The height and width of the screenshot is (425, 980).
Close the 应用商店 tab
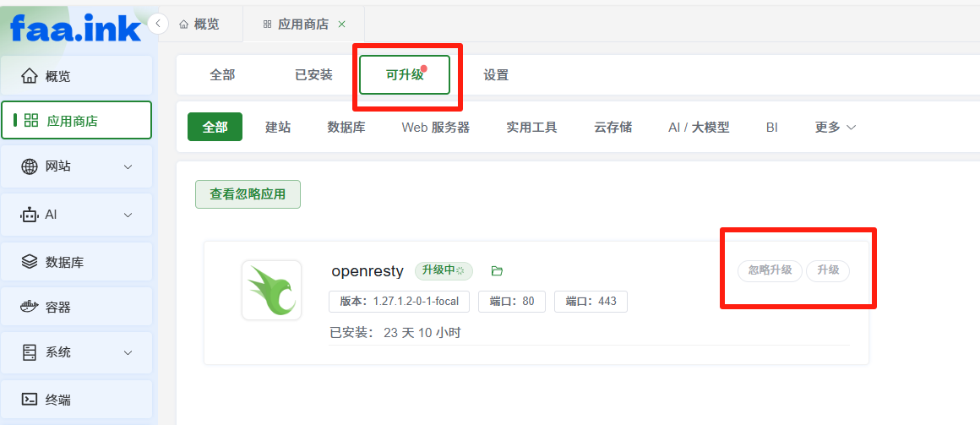point(341,25)
